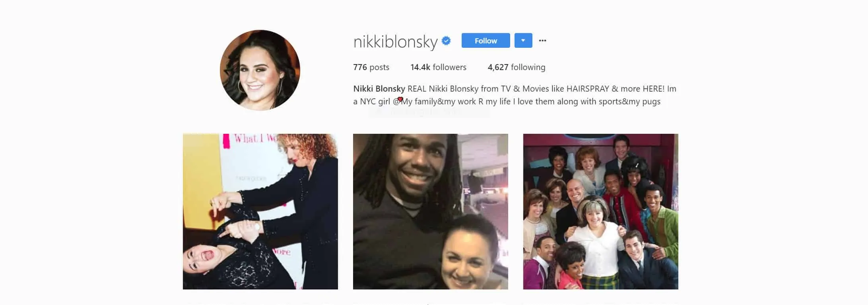Image resolution: width=868 pixels, height=305 pixels.
Task: View the 4,627 following list
Action: coord(517,67)
